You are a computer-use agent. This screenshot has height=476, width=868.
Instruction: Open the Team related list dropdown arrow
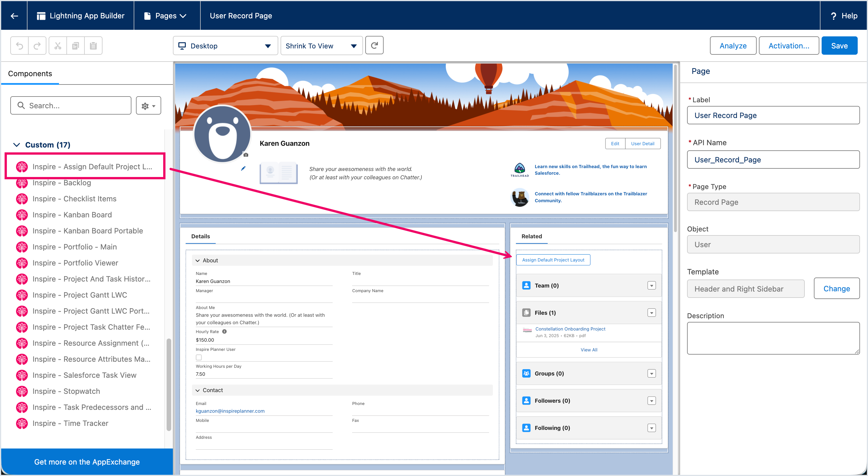click(651, 286)
